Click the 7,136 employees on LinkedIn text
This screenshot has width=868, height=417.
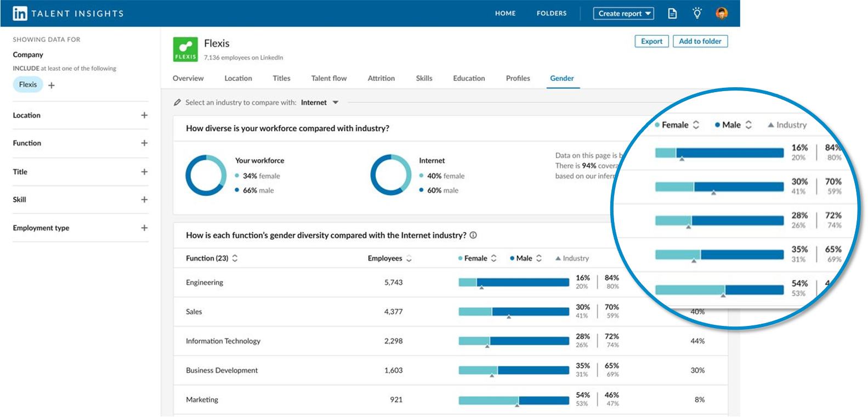pos(243,58)
